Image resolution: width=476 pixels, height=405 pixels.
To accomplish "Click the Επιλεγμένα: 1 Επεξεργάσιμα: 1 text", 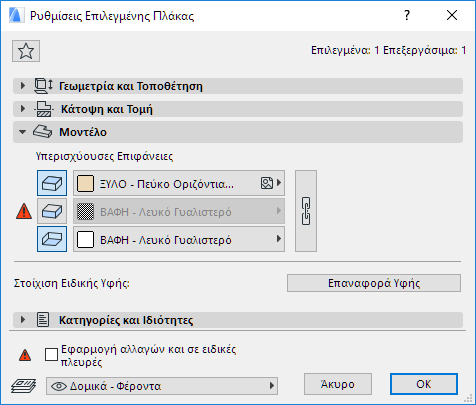I will click(x=388, y=50).
